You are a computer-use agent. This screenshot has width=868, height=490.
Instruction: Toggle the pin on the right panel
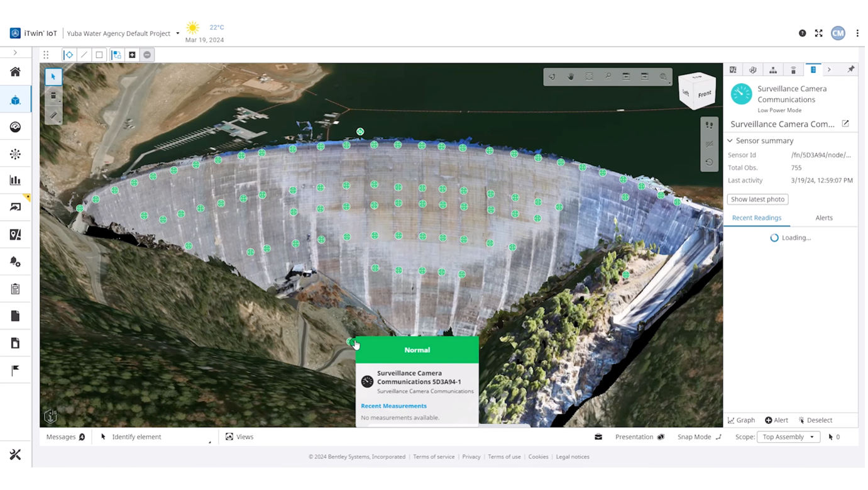851,70
